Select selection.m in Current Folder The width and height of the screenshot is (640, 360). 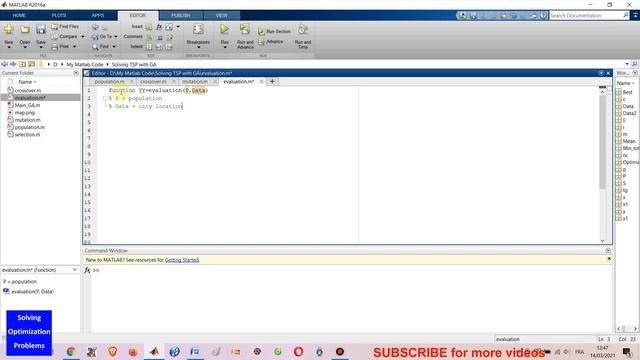(27, 135)
